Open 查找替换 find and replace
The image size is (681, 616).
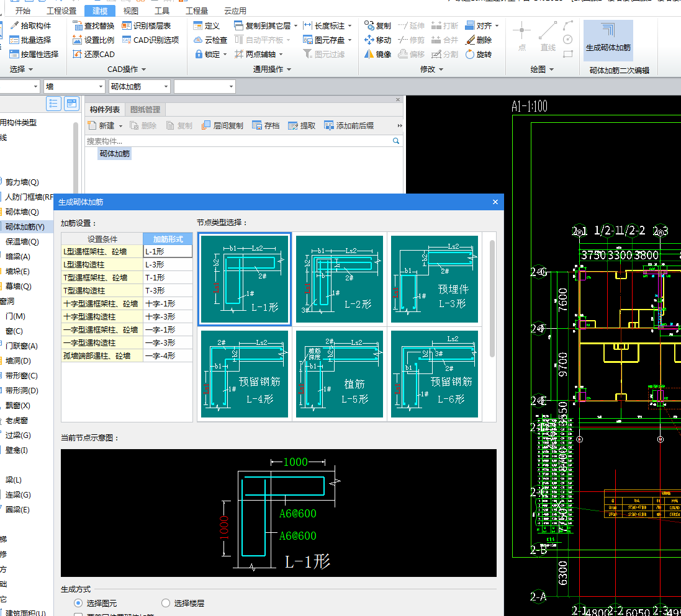[93, 25]
